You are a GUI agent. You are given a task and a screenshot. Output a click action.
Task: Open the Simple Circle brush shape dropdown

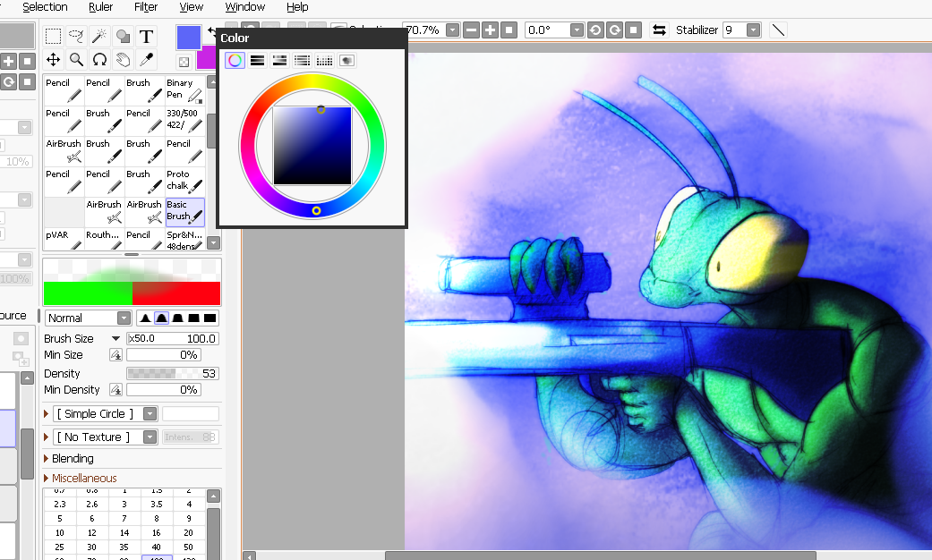pyautogui.click(x=150, y=414)
